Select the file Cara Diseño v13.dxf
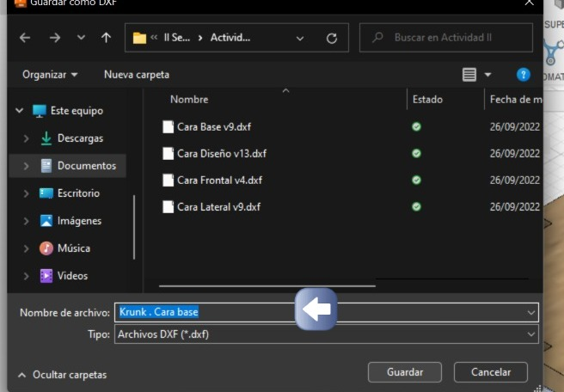564x392 pixels. point(222,154)
